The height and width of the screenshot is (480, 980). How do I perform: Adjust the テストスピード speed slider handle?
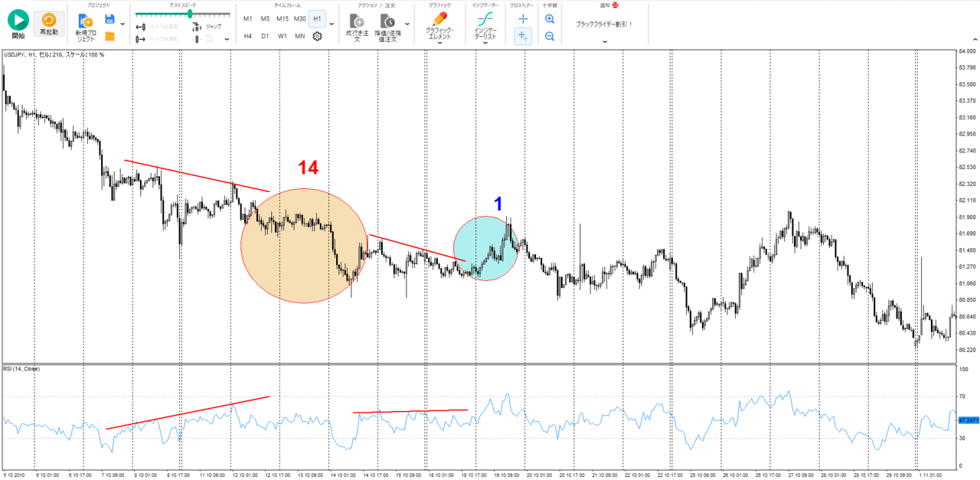[190, 14]
